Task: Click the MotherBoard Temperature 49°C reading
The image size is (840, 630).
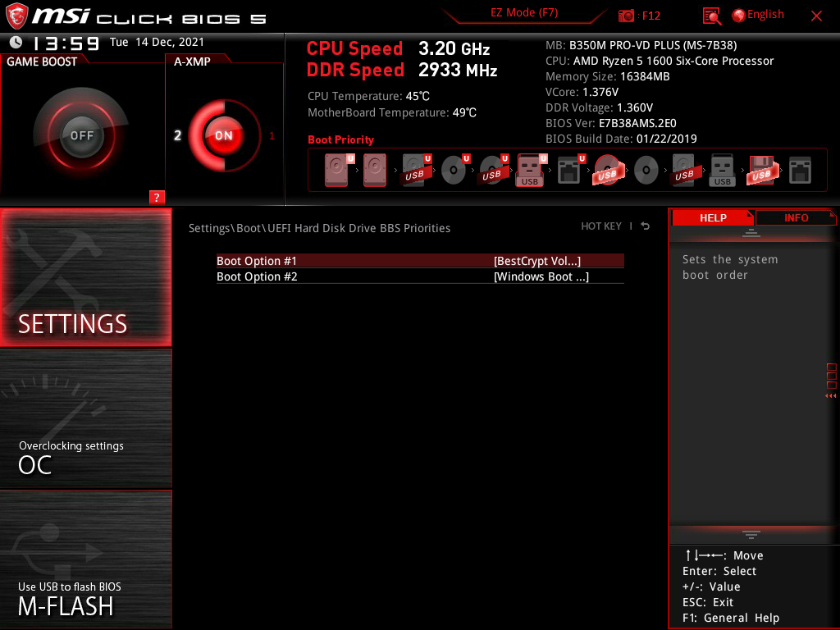Action: pos(391,112)
